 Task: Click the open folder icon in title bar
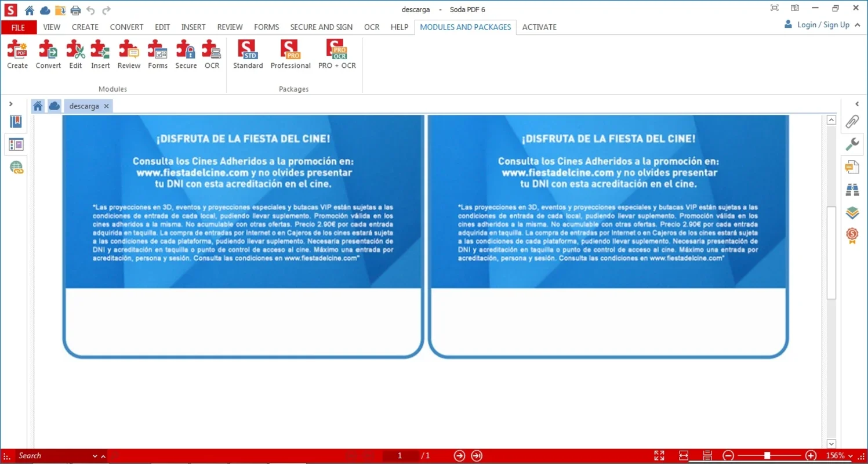(60, 10)
